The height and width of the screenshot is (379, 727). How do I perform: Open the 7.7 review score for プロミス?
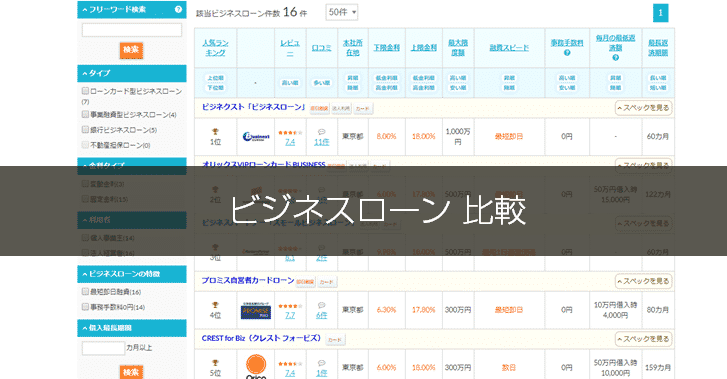[290, 315]
